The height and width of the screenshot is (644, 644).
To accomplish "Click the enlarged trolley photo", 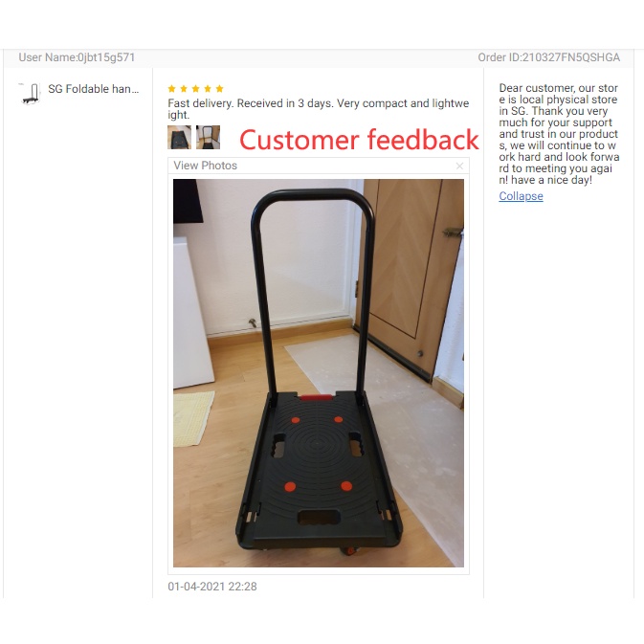I will 319,373.
